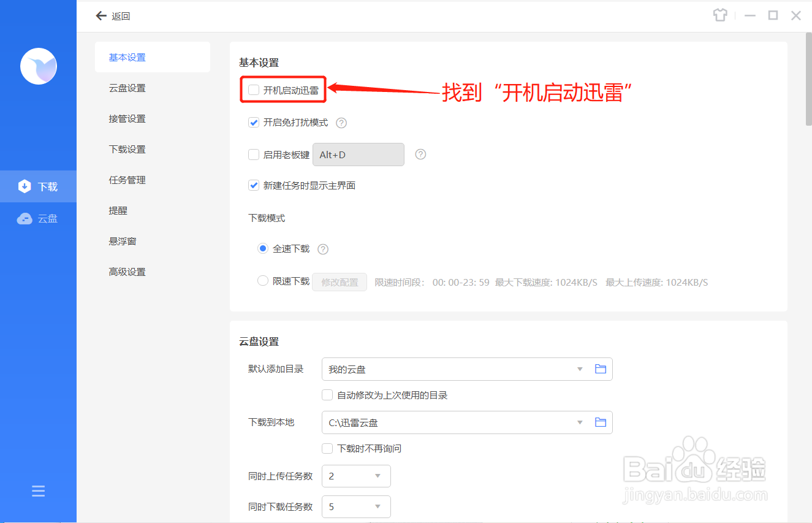
Task: Open the hamburger menu in sidebar
Action: (x=38, y=491)
